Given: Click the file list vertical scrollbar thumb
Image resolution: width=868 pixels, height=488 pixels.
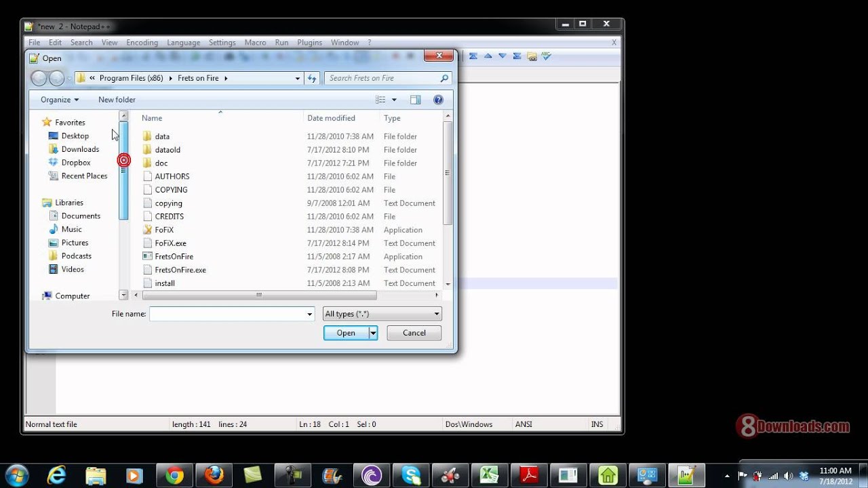Looking at the screenshot, I should click(448, 174).
